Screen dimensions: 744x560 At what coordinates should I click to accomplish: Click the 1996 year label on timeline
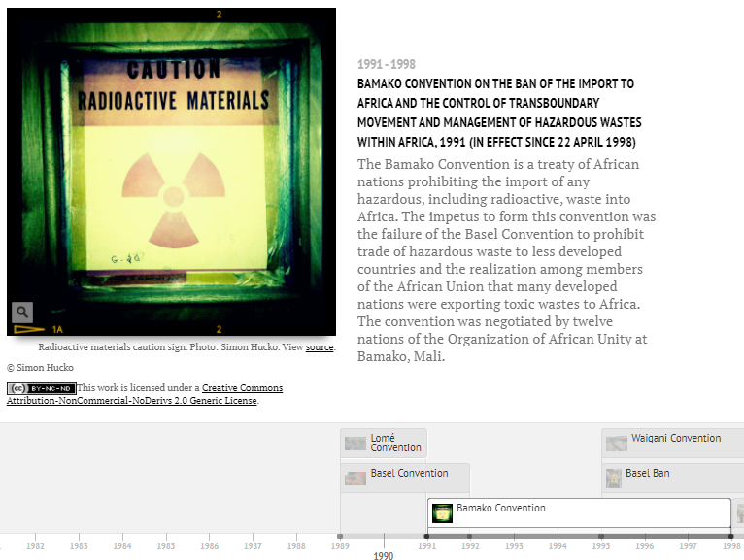pos(644,545)
